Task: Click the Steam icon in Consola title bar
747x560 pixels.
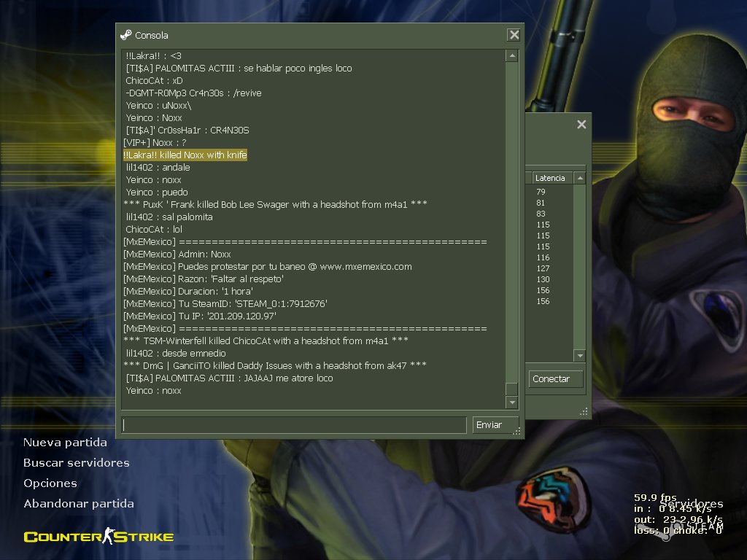Action: tap(125, 35)
